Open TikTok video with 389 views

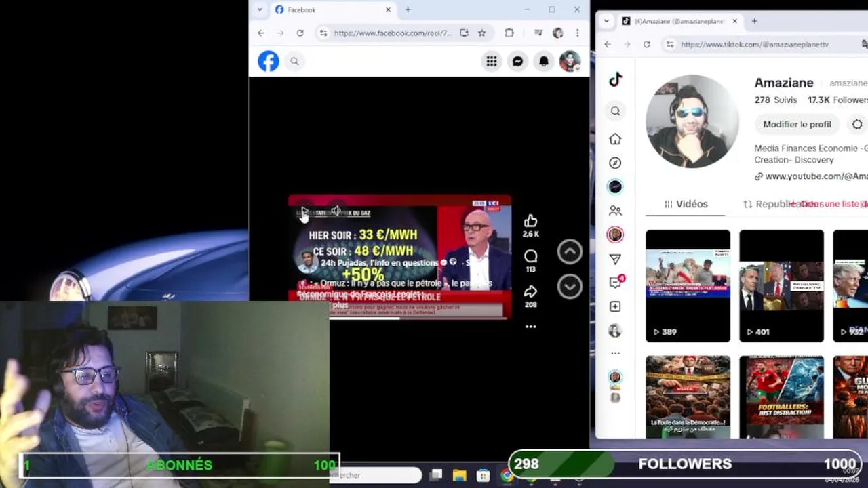(688, 286)
